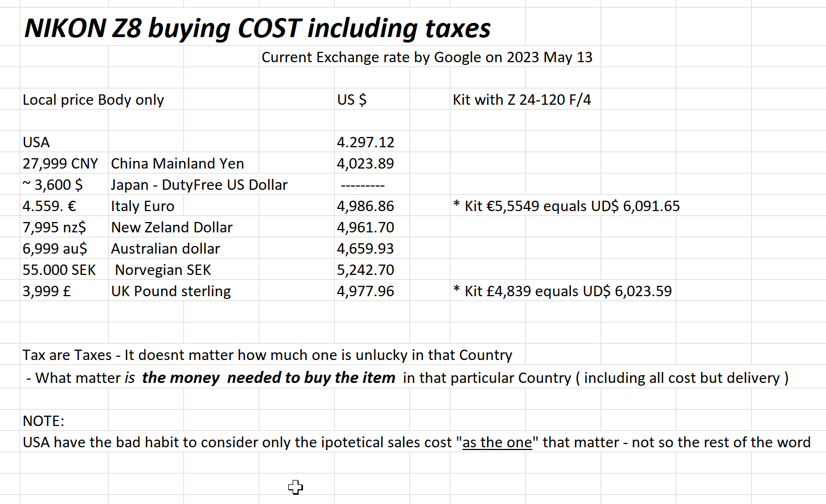Screen dimensions: 826x504
Task: Click the NOTE: label cell
Action: click(x=44, y=421)
